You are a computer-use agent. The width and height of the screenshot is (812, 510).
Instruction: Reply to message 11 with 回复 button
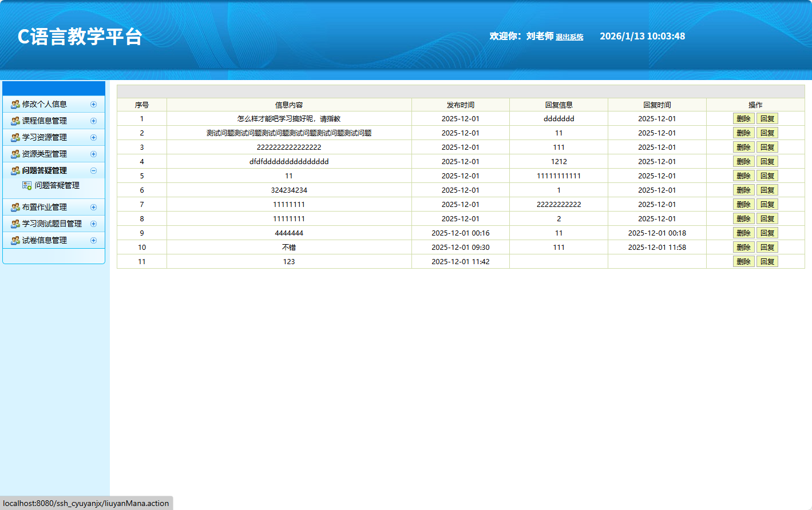pyautogui.click(x=767, y=262)
